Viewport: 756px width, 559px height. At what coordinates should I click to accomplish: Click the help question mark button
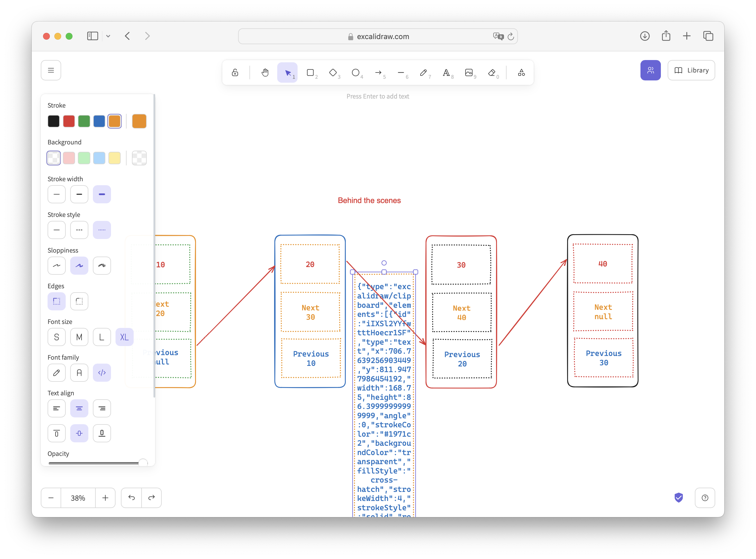coord(705,498)
